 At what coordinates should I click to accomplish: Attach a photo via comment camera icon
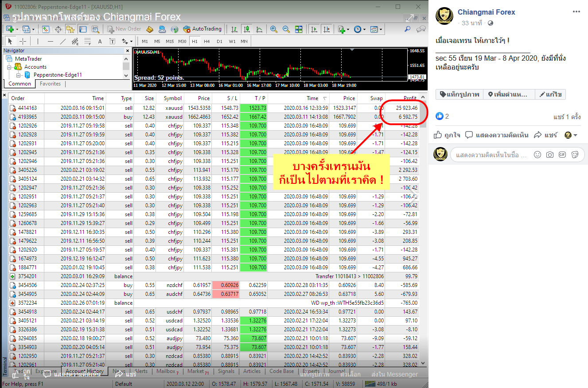pos(550,155)
